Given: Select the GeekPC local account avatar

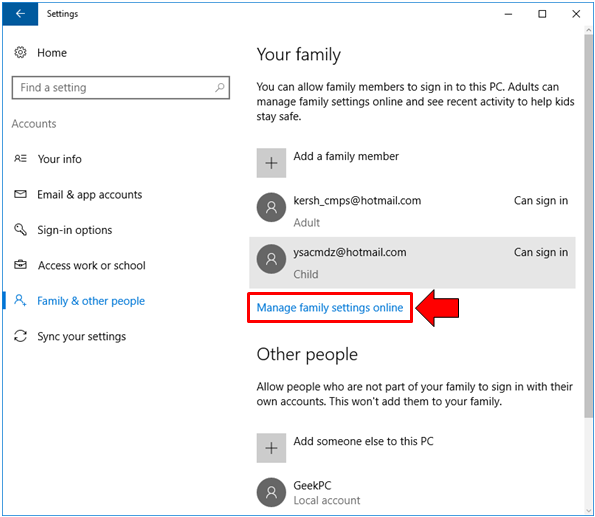Looking at the screenshot, I should point(271,492).
